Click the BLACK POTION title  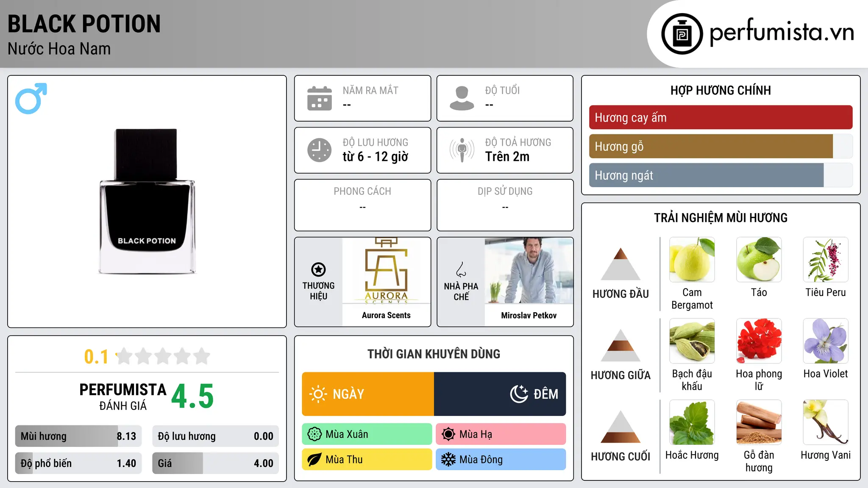(84, 24)
